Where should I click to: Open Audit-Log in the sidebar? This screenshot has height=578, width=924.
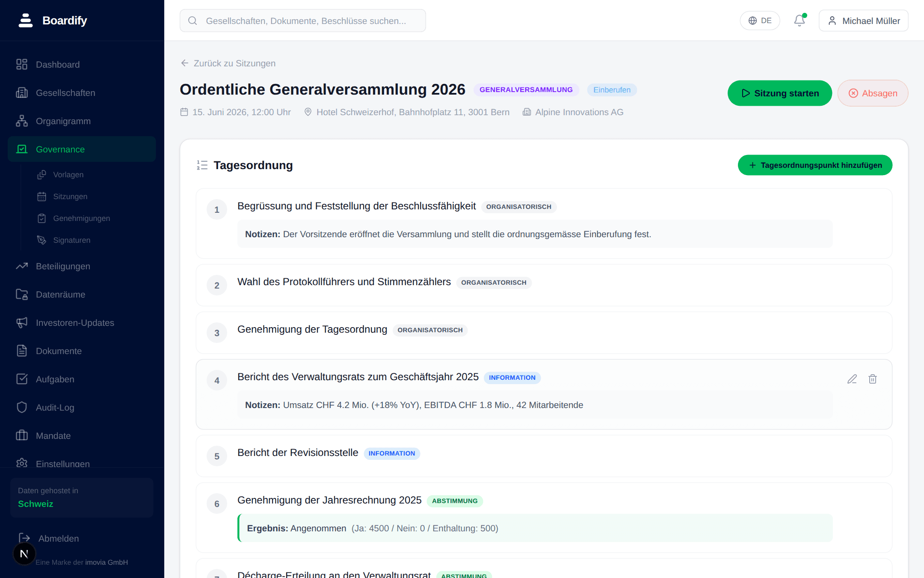[x=81, y=408]
